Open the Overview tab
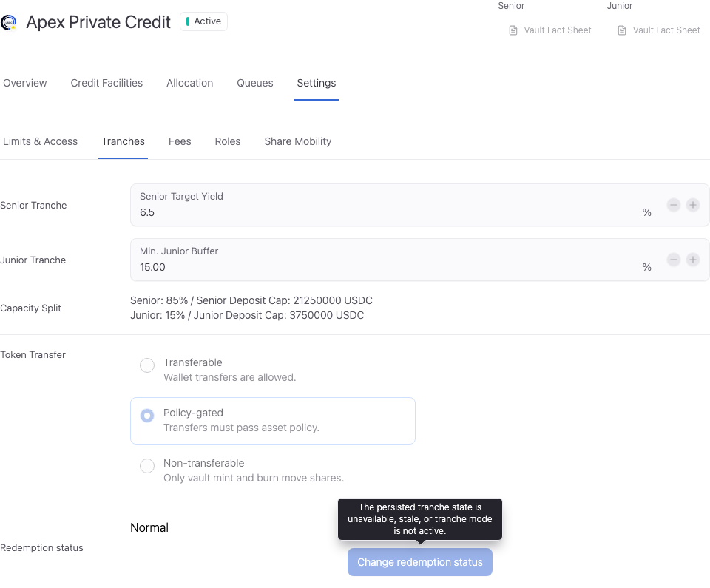 [x=25, y=83]
